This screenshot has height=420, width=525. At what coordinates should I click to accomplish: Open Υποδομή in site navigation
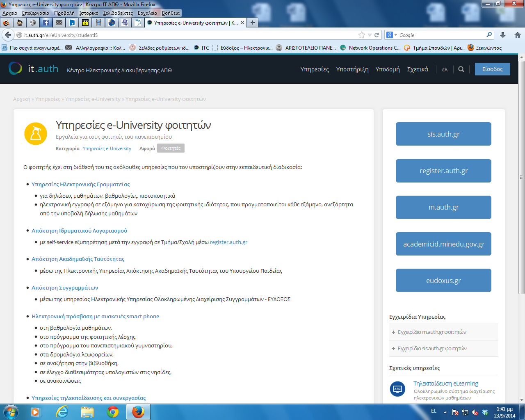(388, 69)
